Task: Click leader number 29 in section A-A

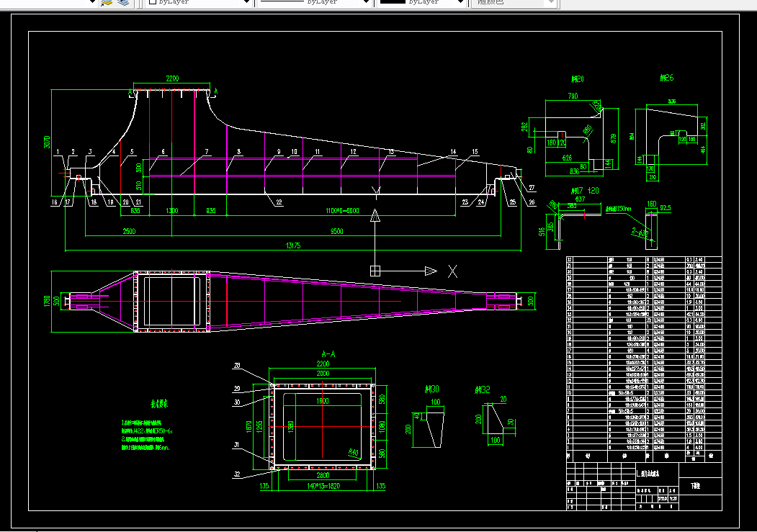Action: click(237, 388)
